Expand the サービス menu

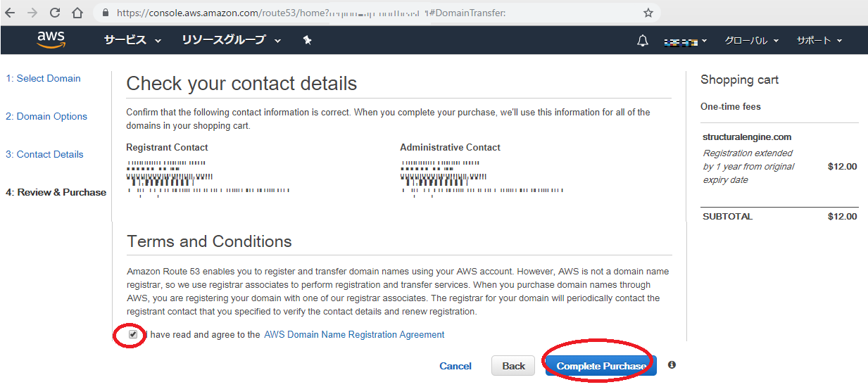pyautogui.click(x=132, y=40)
